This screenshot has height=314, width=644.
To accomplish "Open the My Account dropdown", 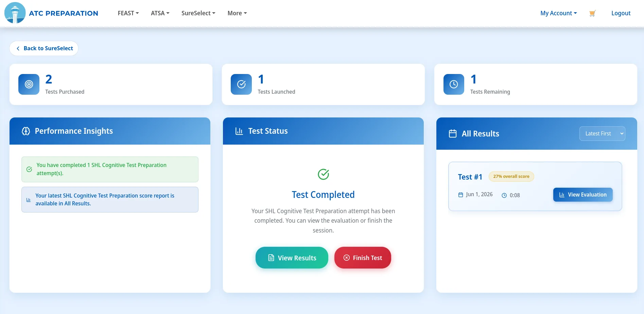I will tap(559, 13).
